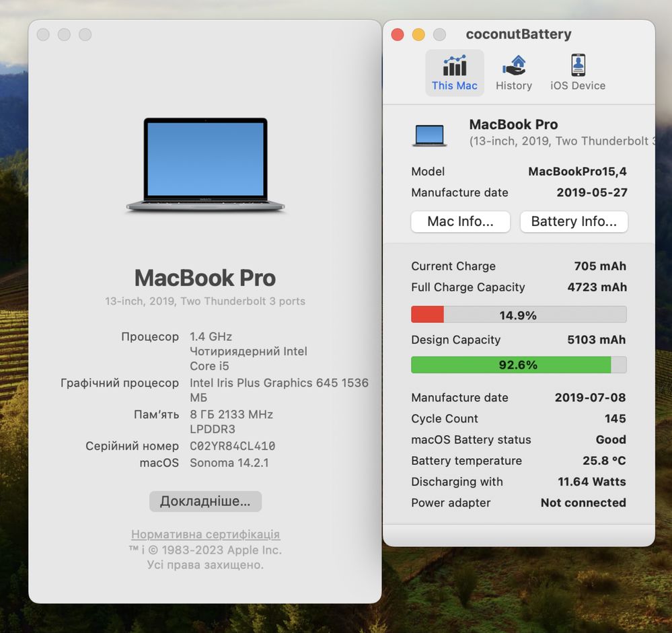Click the Battery temperature value 25.8 °C
Image resolution: width=672 pixels, height=633 pixels.
click(x=604, y=460)
